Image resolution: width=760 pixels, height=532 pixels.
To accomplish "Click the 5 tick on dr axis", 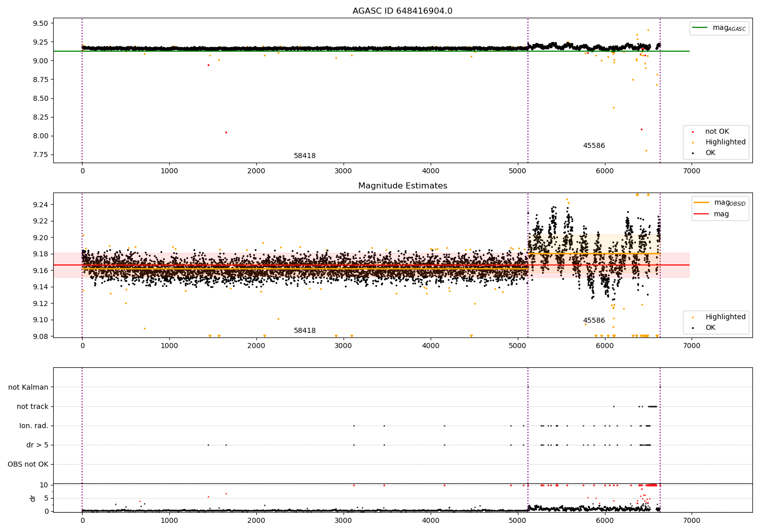I will 46,498.
